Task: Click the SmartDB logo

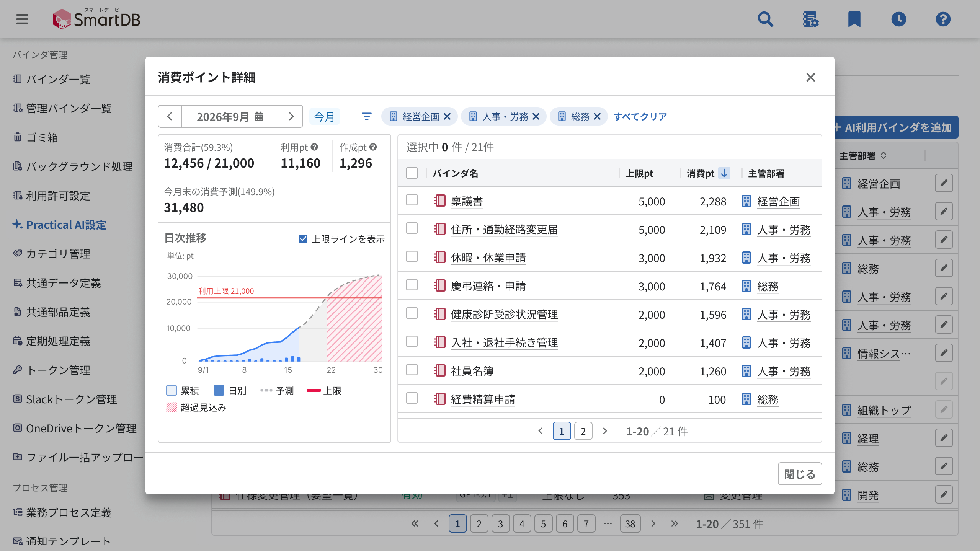Action: (96, 19)
